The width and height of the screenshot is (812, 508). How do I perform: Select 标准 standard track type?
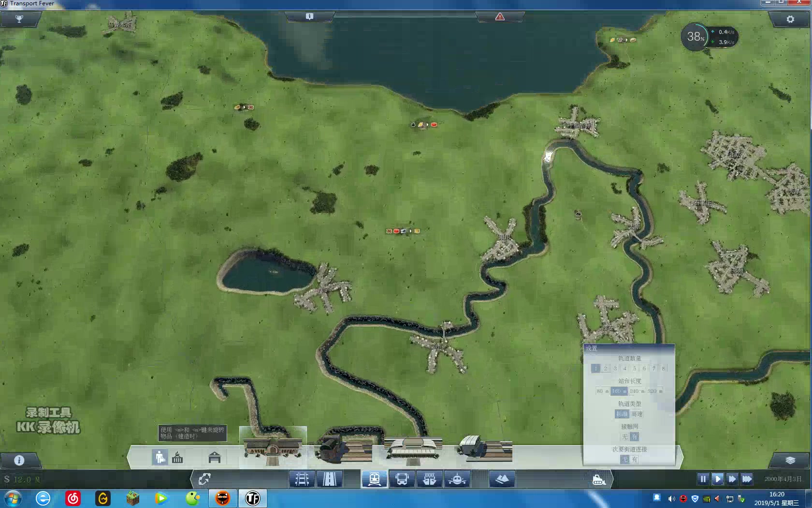click(622, 414)
